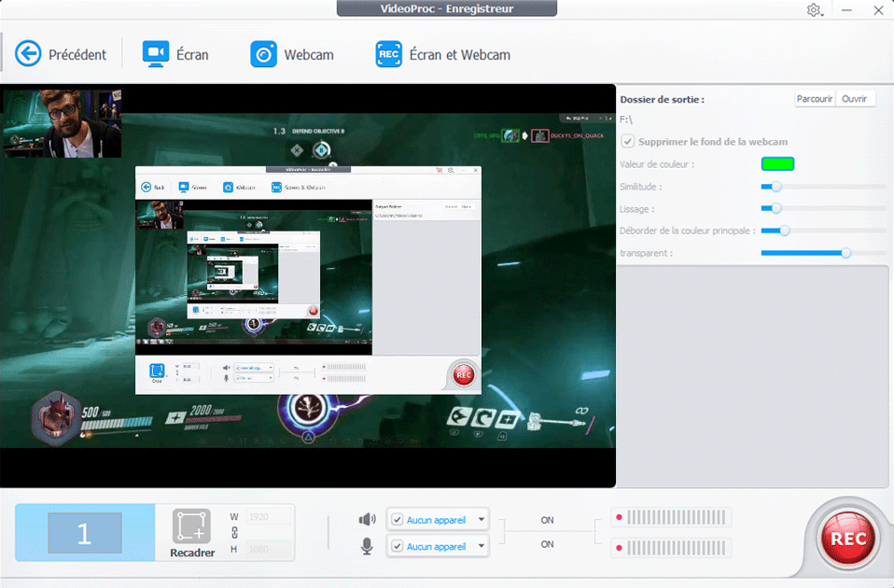
Task: Switch to Webcam recording mode
Action: point(292,54)
